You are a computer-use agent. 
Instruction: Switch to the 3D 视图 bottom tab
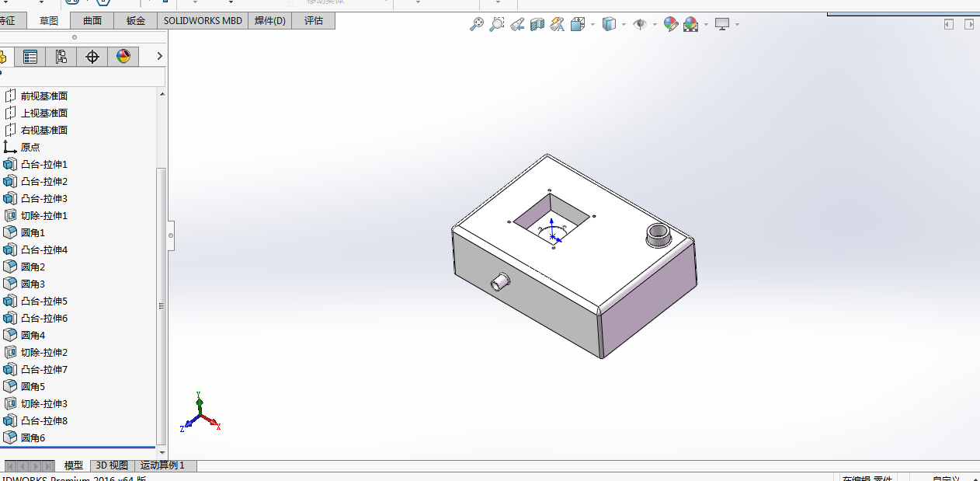(x=112, y=465)
